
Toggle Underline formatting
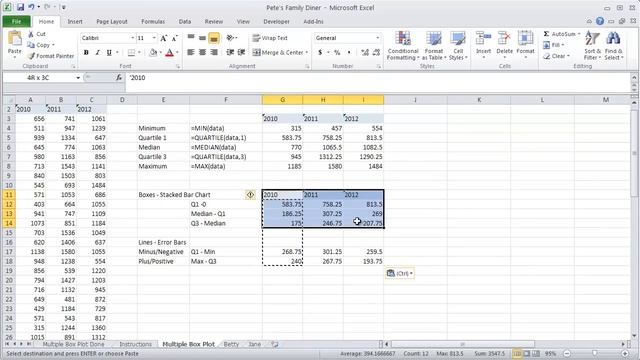click(x=109, y=53)
